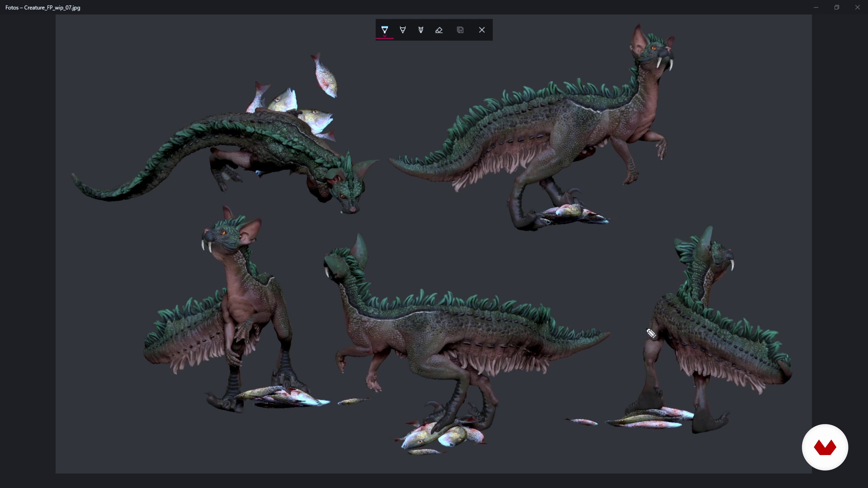Choose the eraser tool
868x488 pixels.
[439, 30]
